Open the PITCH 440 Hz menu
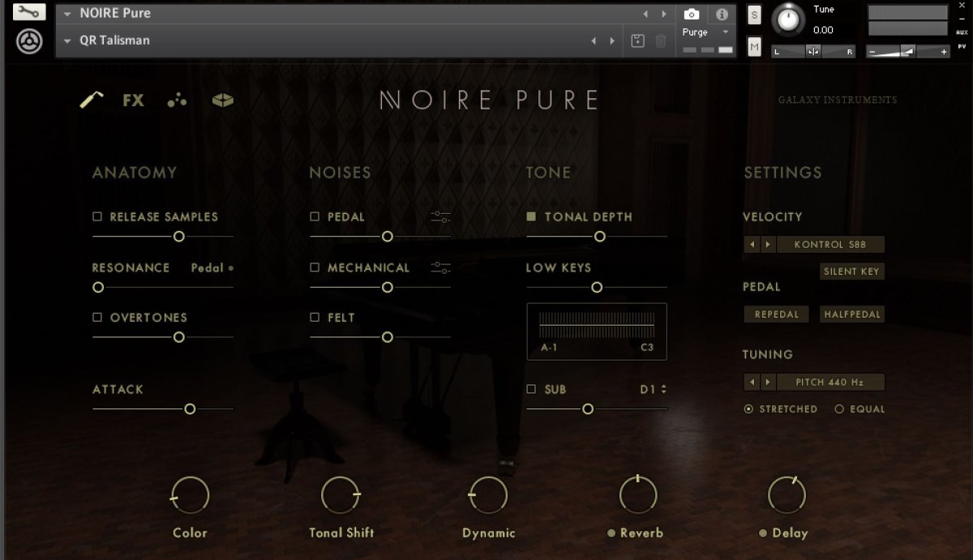The height and width of the screenshot is (560, 973). [830, 382]
